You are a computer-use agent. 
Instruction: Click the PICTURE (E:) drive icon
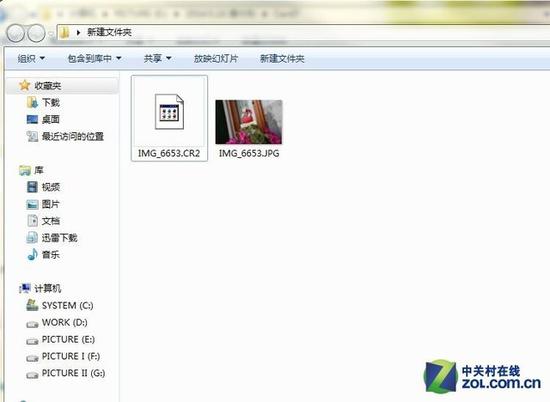(32, 341)
